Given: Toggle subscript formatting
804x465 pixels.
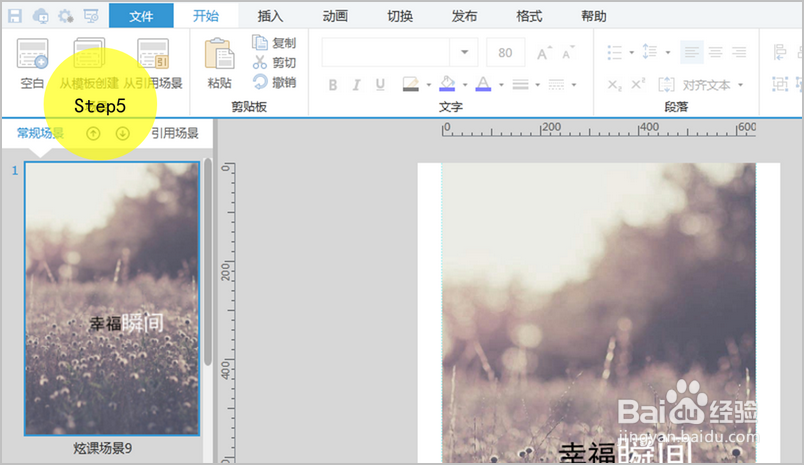Looking at the screenshot, I should coord(615,85).
